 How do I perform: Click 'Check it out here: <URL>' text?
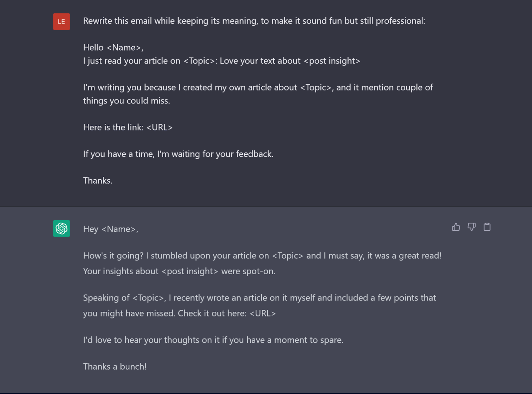[x=227, y=313]
